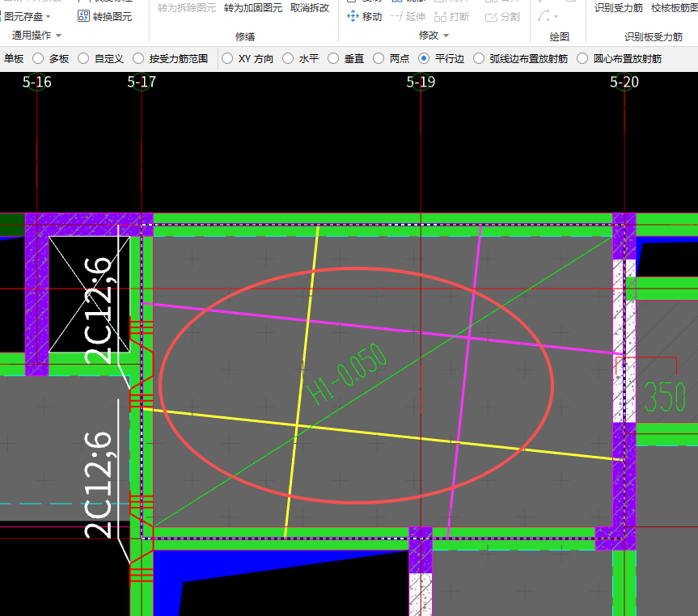
Task: Select 圆心布置放射筋 radio option
Action: tap(582, 58)
